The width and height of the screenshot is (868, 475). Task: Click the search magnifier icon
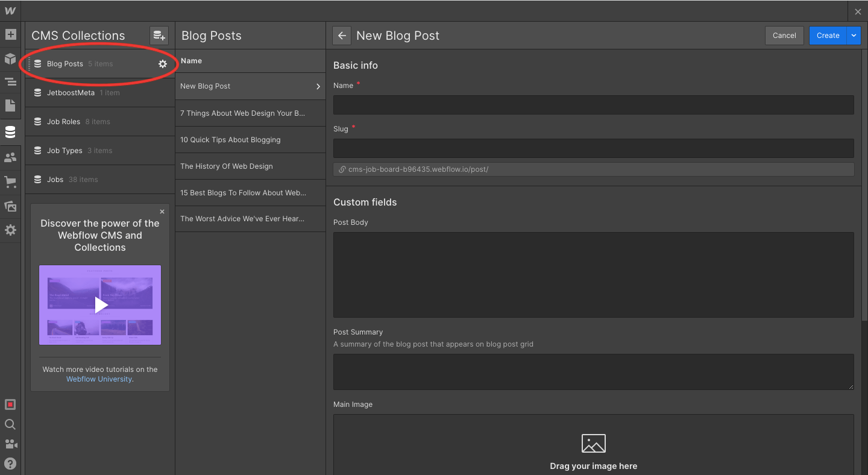(10, 424)
